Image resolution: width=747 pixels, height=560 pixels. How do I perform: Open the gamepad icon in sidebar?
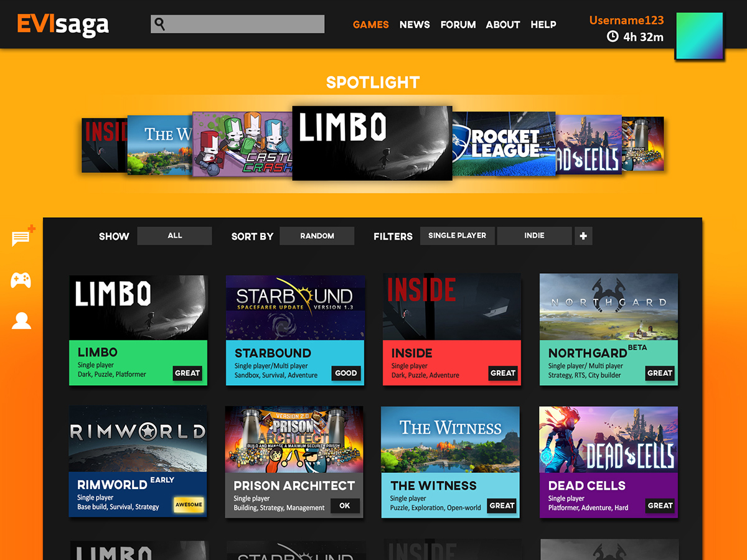[21, 280]
